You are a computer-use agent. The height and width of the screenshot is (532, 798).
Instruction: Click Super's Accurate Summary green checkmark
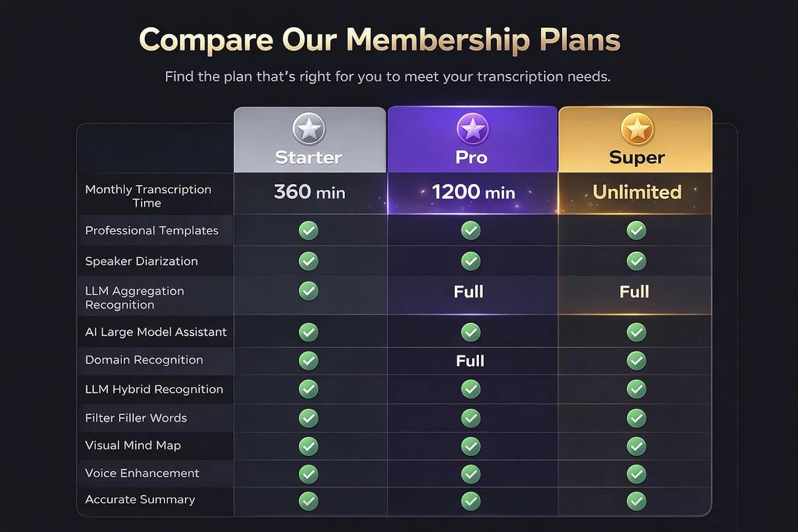(x=636, y=501)
